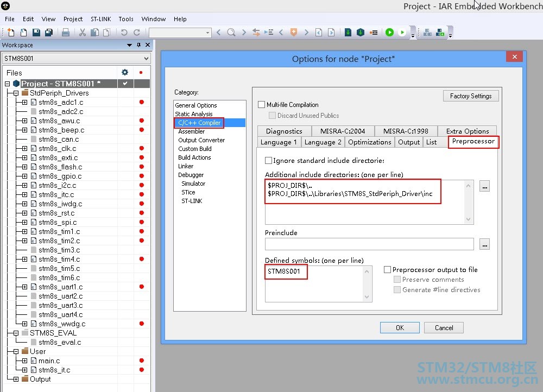The image size is (543, 392).
Task: Open the Tools menu
Action: (126, 19)
